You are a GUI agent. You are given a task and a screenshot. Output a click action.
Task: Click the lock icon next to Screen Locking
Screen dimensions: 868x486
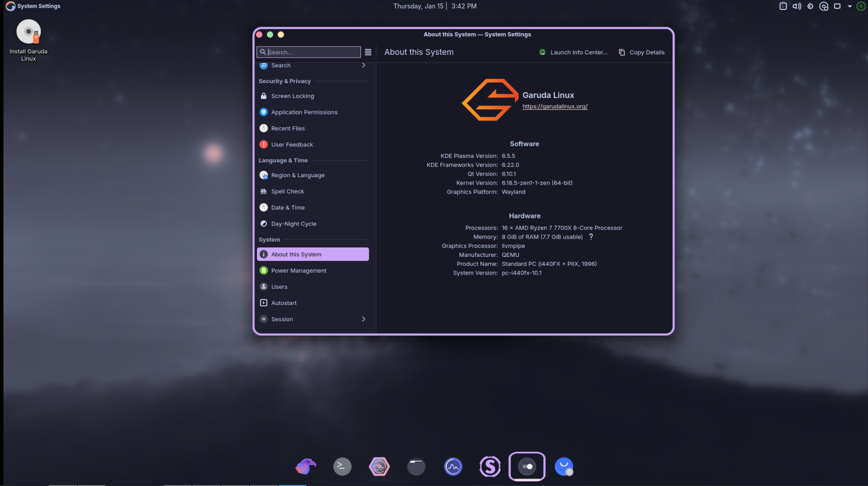pos(263,96)
